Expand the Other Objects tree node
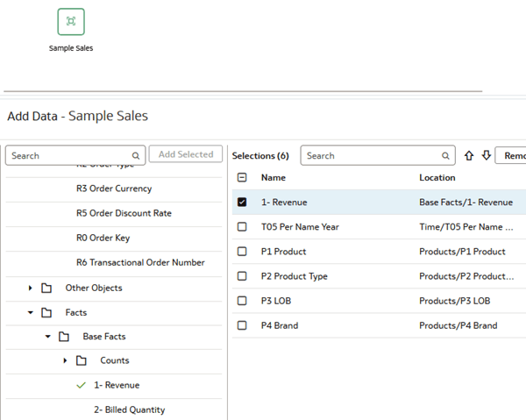 tap(30, 288)
